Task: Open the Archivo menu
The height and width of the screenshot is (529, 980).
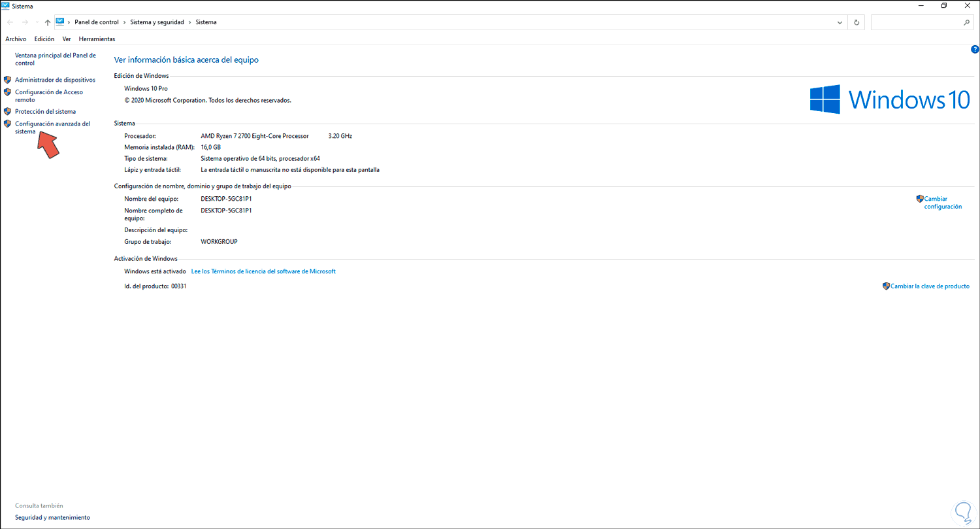Action: coord(16,39)
